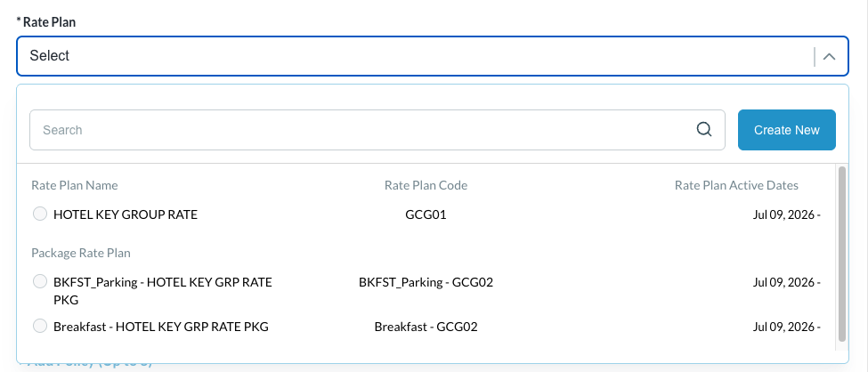Click HOTEL KEY GROUP RATE name text
Screen dimensions: 868x372
click(126, 214)
